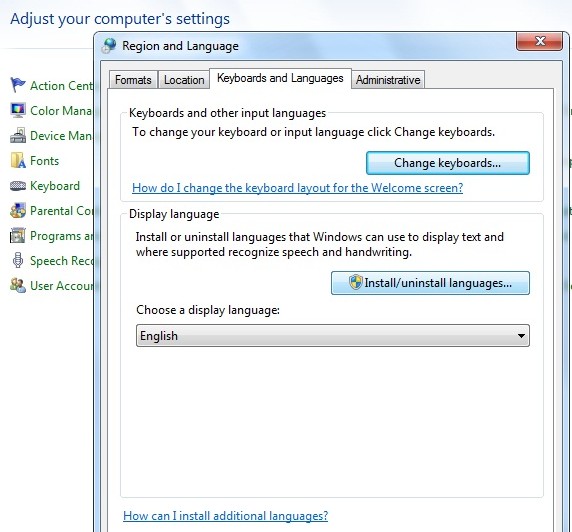Open How can I install additional languages link
This screenshot has width=572, height=532.
tap(225, 516)
